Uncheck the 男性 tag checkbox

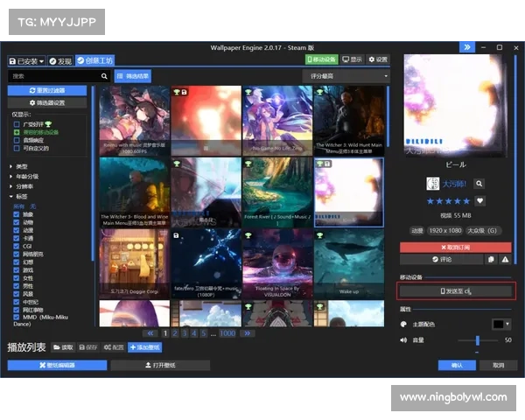(16, 286)
